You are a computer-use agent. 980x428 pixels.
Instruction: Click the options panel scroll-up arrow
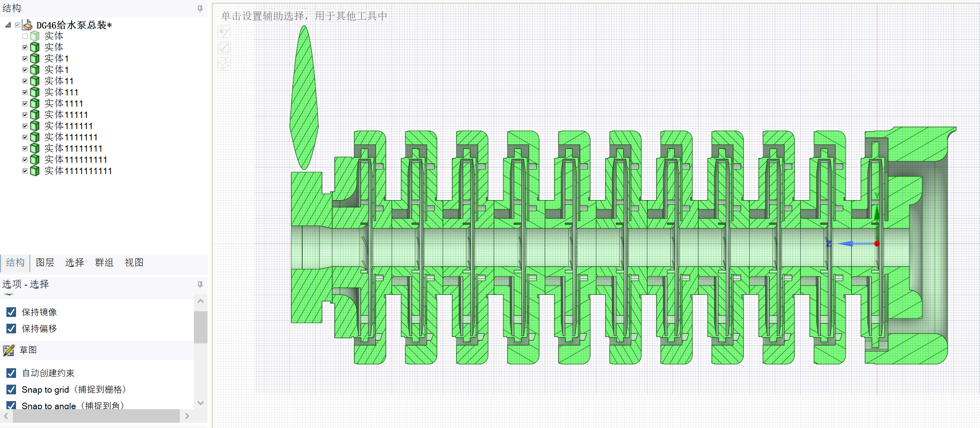pyautogui.click(x=201, y=301)
